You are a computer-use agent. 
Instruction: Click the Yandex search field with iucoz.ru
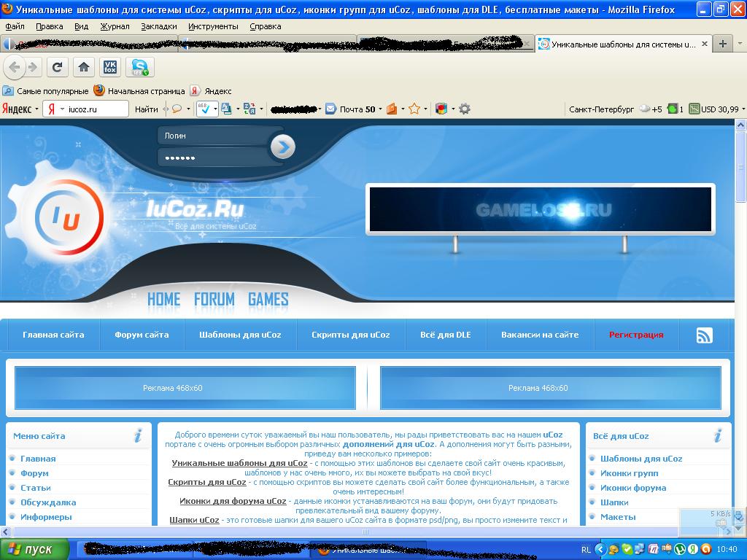pos(86,109)
